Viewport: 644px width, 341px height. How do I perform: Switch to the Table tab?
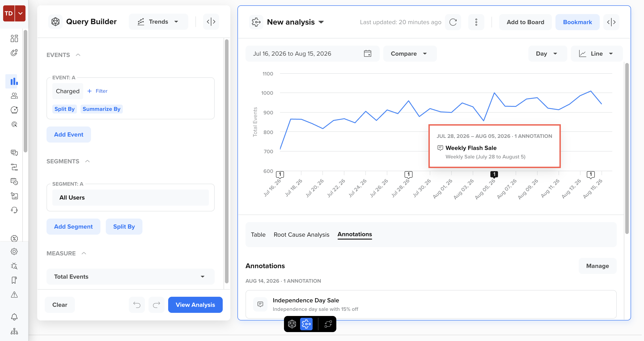tap(258, 235)
